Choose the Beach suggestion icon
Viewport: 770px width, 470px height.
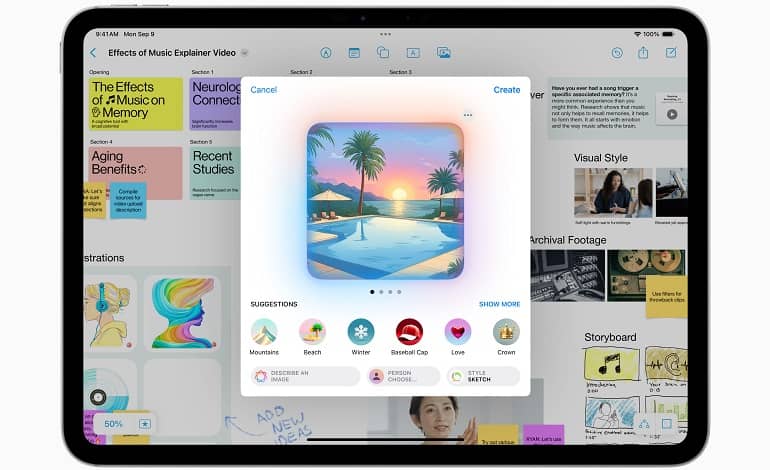[312, 332]
